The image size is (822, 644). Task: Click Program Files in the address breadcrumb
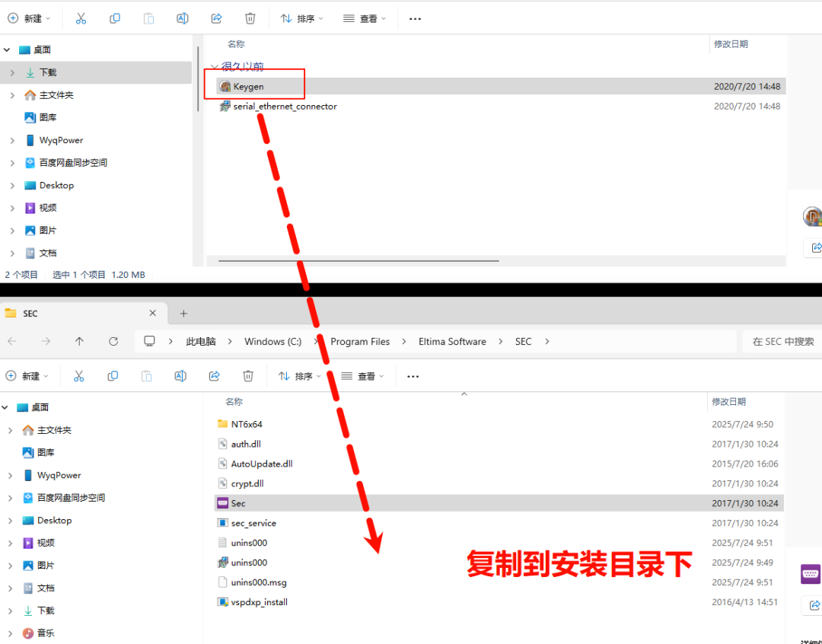click(359, 341)
